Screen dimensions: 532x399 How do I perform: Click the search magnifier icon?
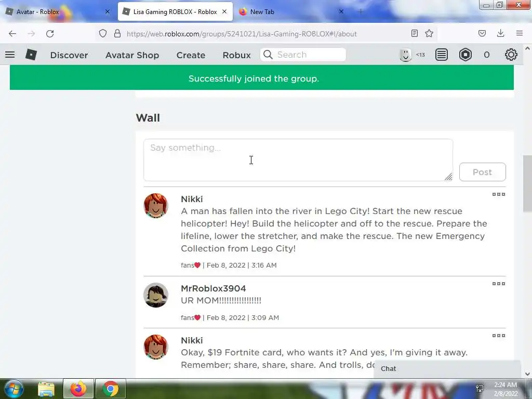pyautogui.click(x=268, y=55)
